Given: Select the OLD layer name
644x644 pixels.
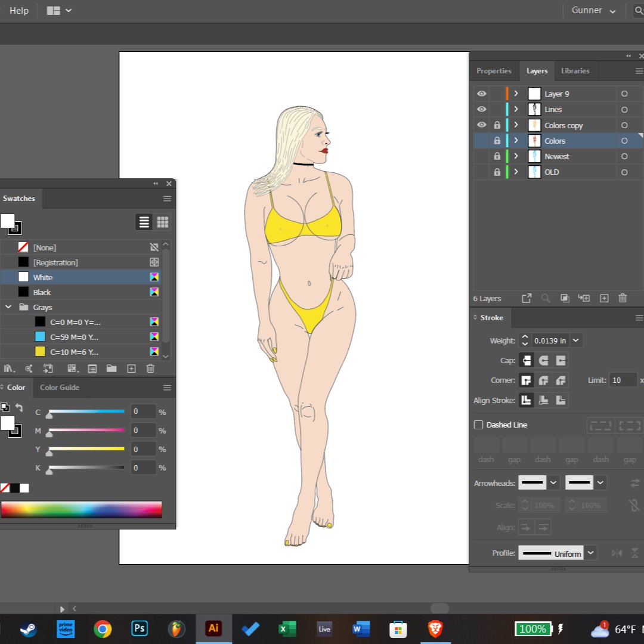Looking at the screenshot, I should [x=552, y=172].
